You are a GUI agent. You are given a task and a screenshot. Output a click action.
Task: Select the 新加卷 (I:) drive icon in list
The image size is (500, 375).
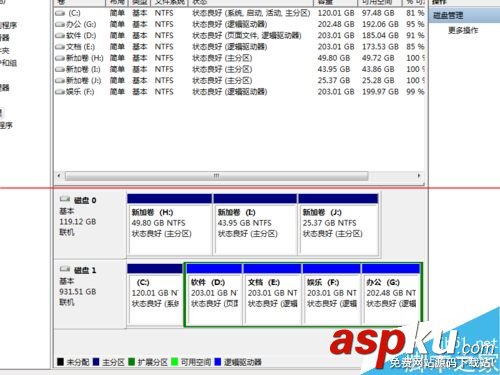pos(60,69)
